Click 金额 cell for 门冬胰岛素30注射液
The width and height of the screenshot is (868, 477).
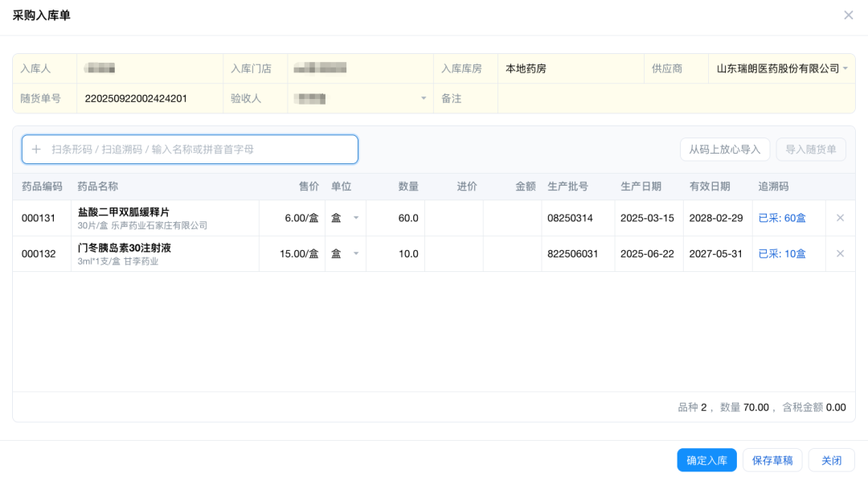tap(513, 253)
